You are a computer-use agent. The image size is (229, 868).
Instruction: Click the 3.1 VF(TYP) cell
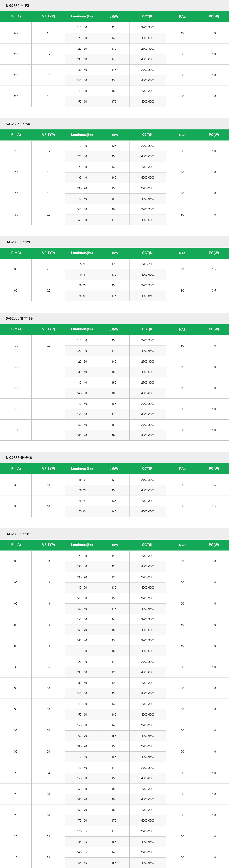48,75
